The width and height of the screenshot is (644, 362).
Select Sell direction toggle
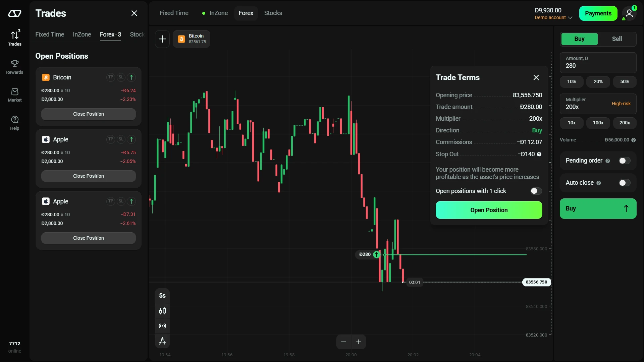[617, 39]
